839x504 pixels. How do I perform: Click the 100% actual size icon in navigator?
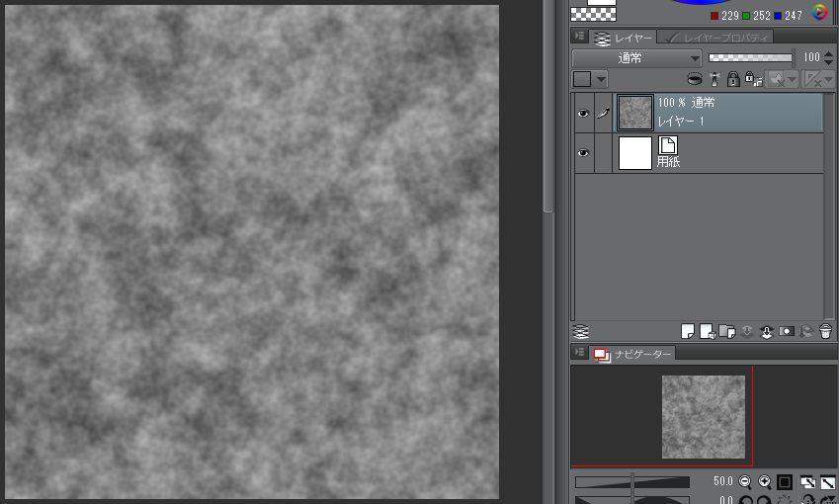(784, 482)
